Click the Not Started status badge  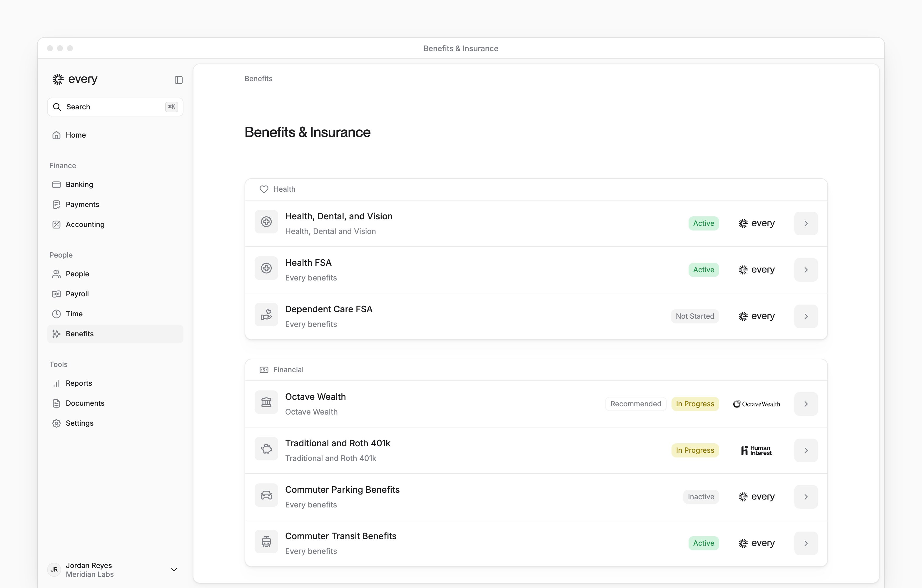tap(694, 316)
